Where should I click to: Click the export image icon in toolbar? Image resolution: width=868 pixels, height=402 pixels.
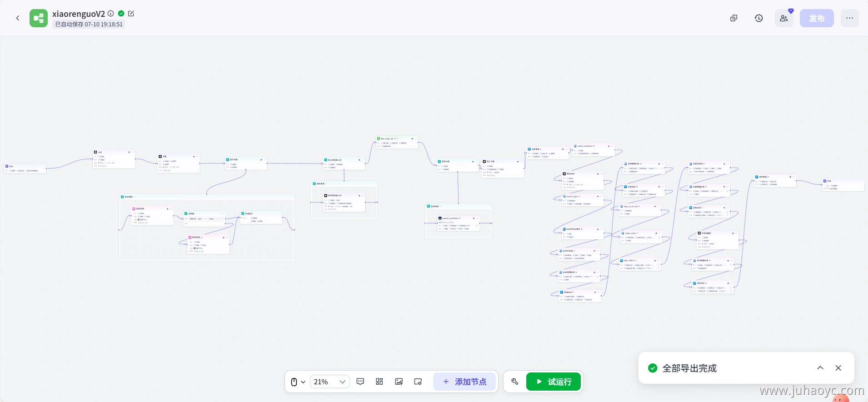[x=399, y=382]
